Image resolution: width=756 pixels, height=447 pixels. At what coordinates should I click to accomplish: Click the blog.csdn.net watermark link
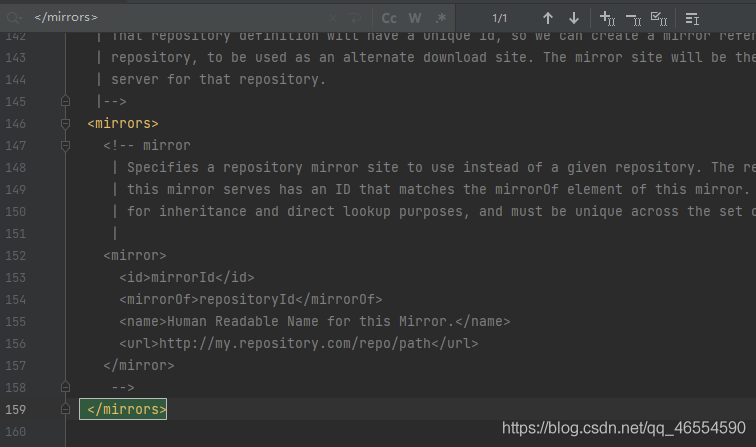point(622,428)
